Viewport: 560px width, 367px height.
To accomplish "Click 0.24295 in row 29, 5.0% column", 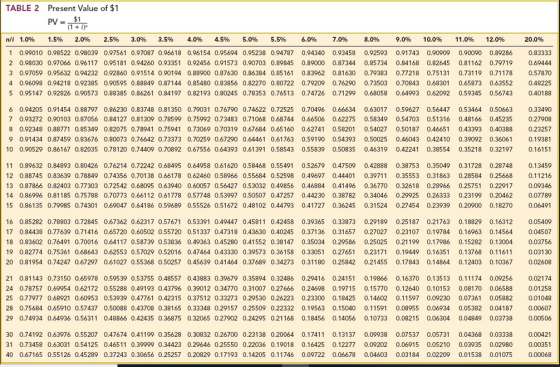I will [254, 318].
